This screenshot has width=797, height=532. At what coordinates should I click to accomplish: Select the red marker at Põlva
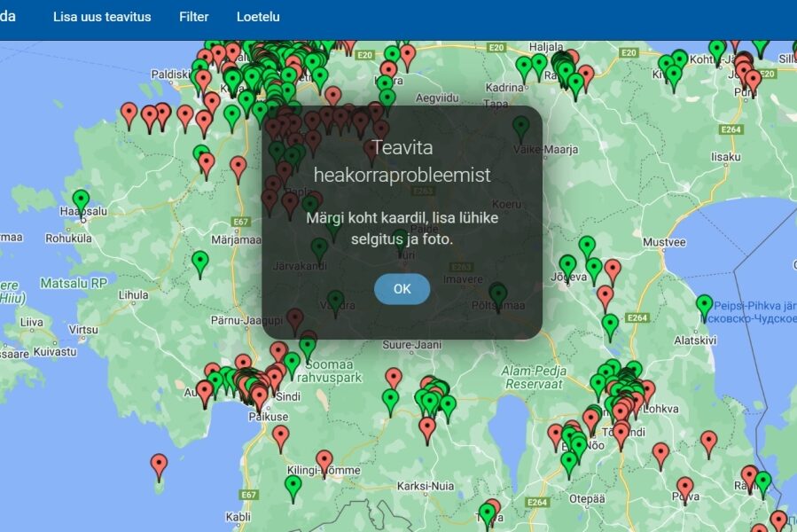pos(684,487)
